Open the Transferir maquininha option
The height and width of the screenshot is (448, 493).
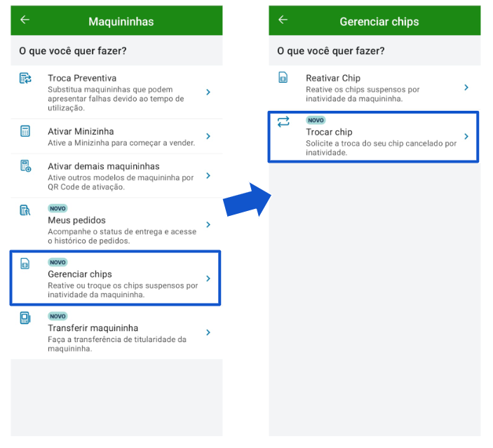116,332
